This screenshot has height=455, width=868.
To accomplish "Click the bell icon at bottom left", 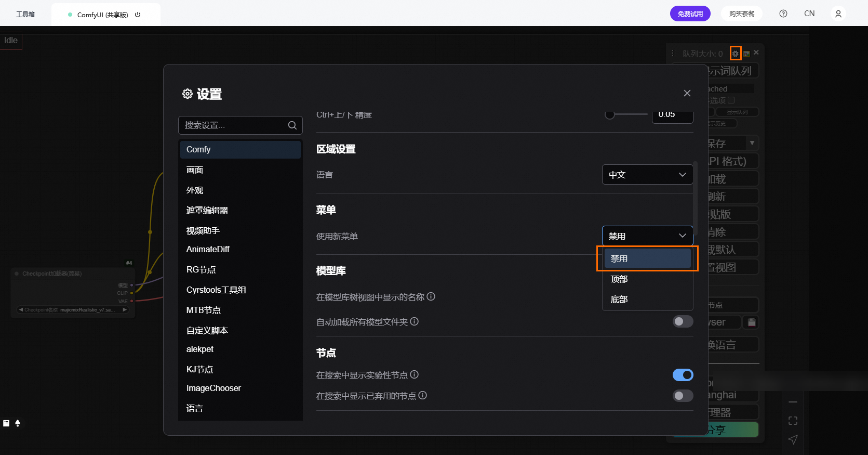I will [18, 423].
